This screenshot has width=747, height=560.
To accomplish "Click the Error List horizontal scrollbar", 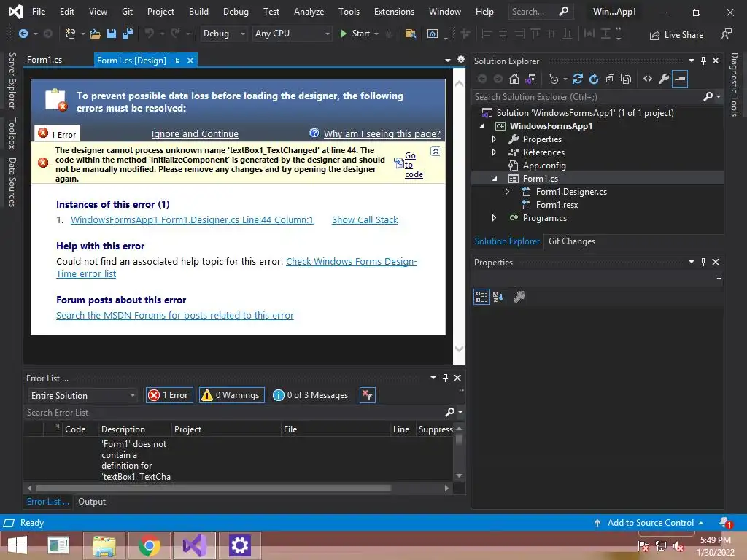I will pos(214,488).
